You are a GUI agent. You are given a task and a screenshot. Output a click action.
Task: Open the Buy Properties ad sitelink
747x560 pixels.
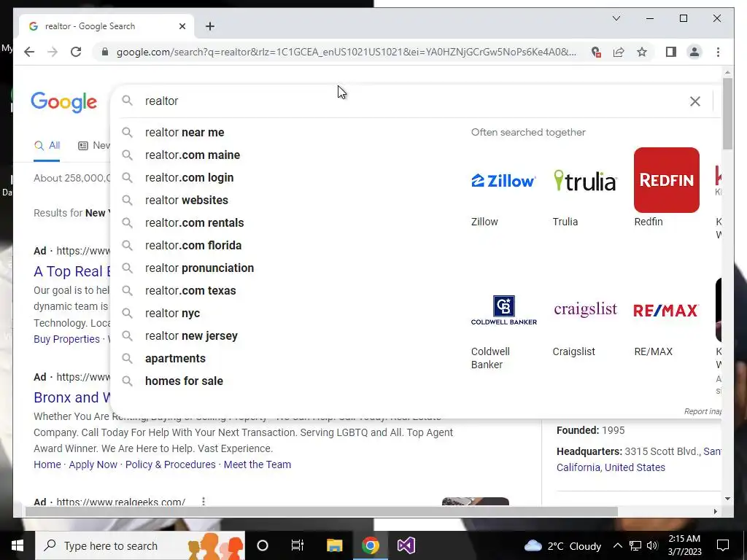tap(66, 339)
